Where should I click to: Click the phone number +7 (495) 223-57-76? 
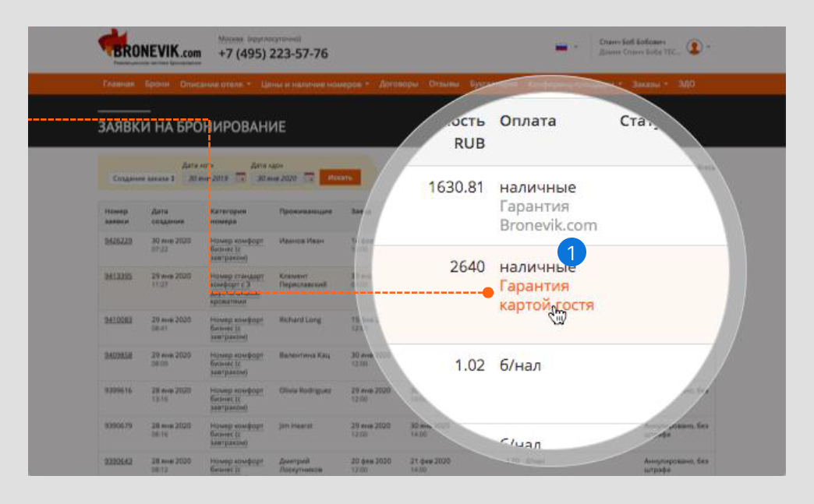point(273,54)
